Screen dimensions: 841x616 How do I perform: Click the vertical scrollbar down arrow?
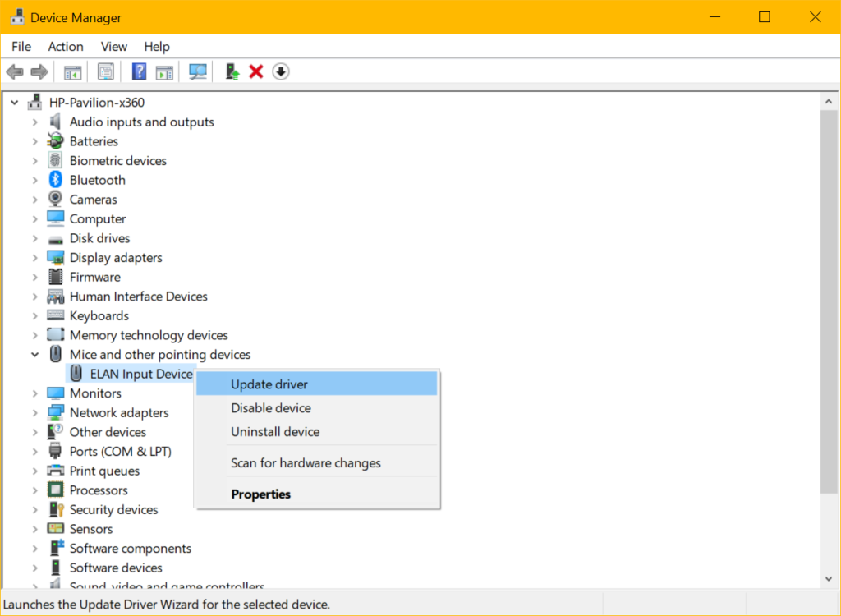pos(830,580)
